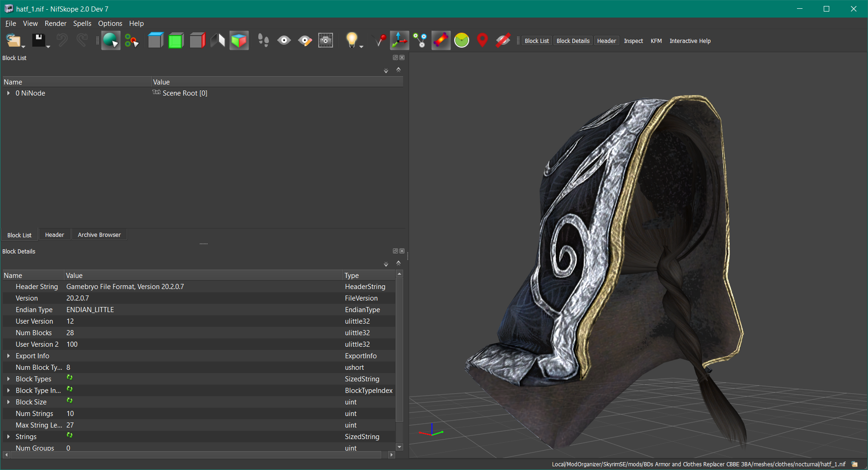Expand the Strings row
The height and width of the screenshot is (470, 868).
pos(8,437)
